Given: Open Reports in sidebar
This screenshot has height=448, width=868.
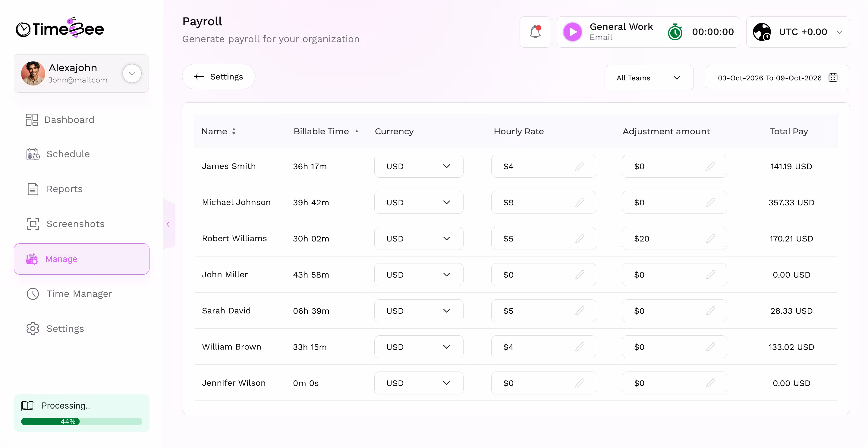Looking at the screenshot, I should 54,189.
